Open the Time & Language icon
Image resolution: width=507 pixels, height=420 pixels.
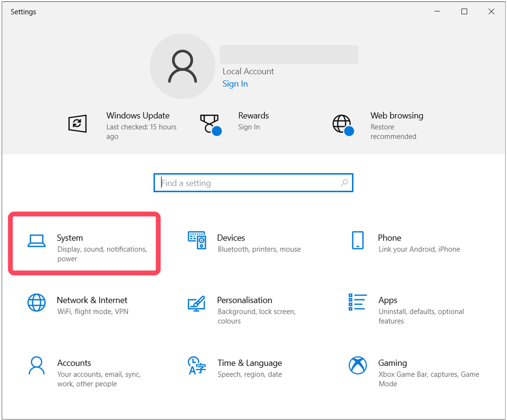(197, 366)
